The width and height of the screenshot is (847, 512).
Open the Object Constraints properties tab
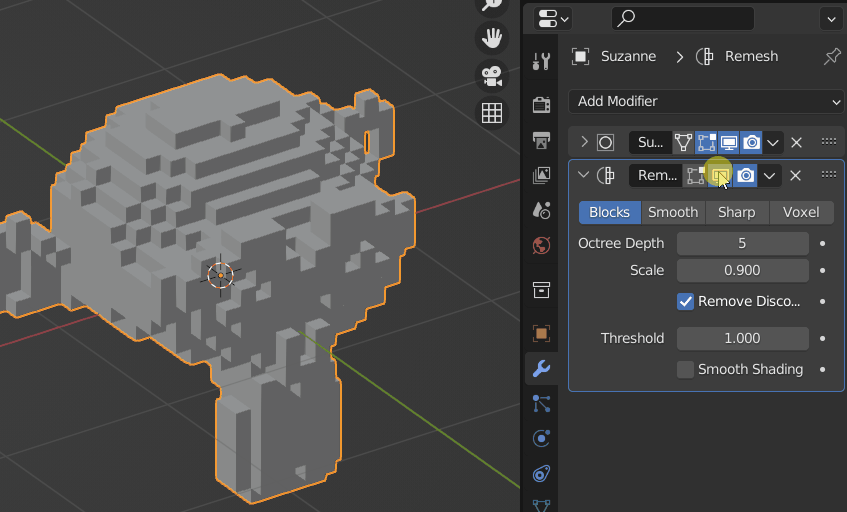[x=541, y=474]
